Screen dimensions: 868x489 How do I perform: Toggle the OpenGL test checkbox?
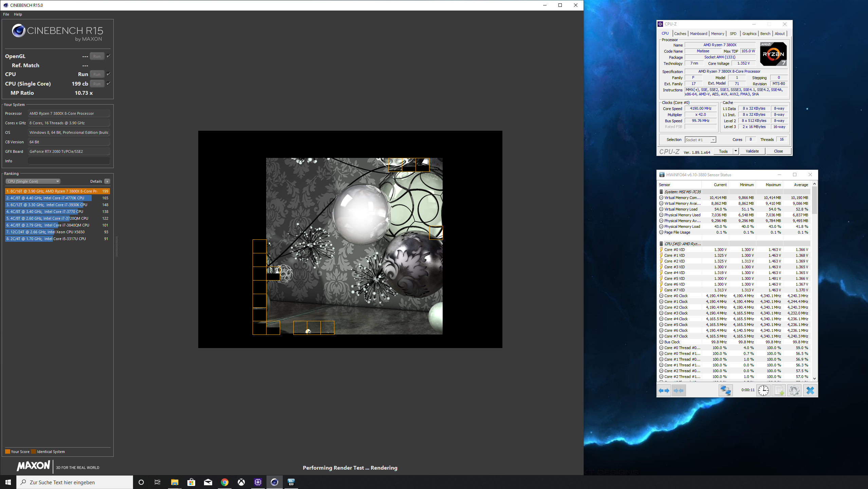[108, 56]
